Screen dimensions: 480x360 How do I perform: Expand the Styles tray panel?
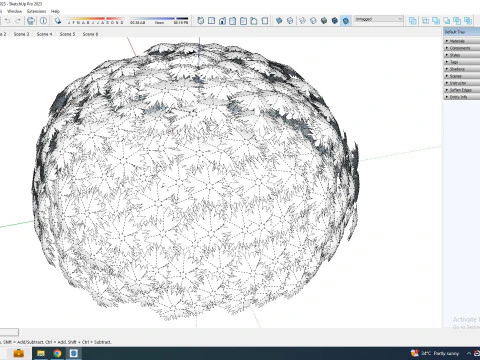click(462, 55)
